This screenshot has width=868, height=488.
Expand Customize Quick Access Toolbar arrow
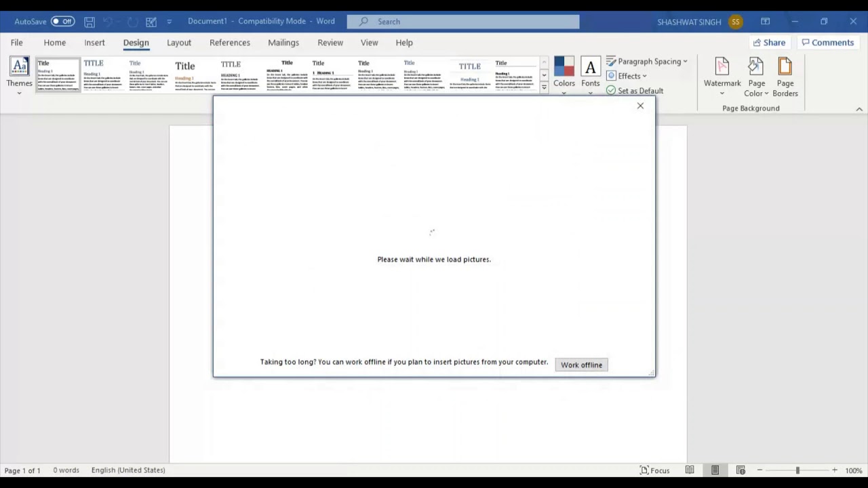tap(169, 22)
